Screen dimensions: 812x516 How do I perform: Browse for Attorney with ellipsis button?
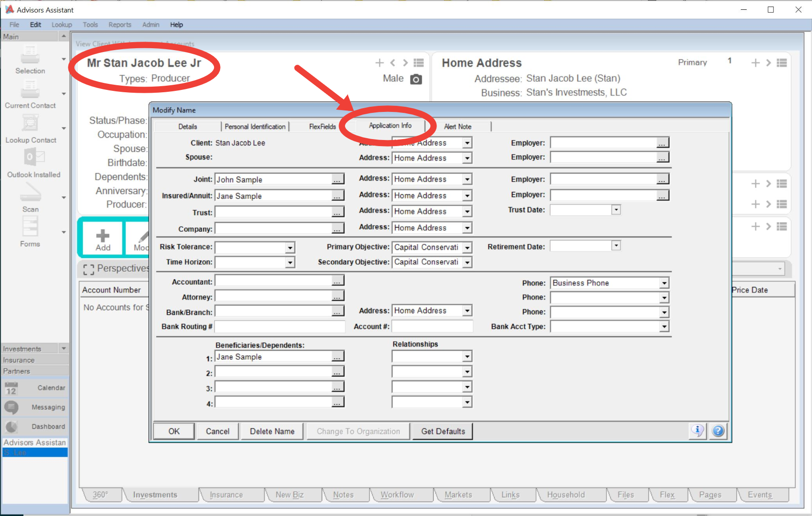[x=337, y=296]
